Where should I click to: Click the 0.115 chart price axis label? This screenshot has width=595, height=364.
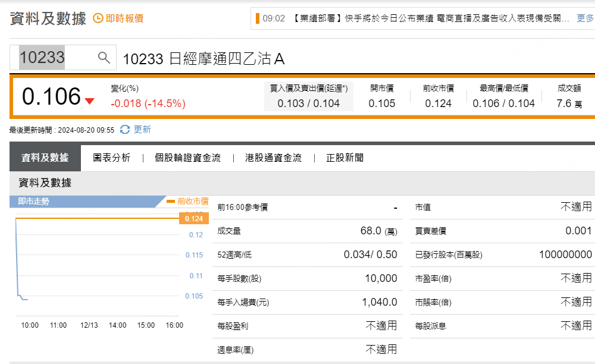pos(194,255)
